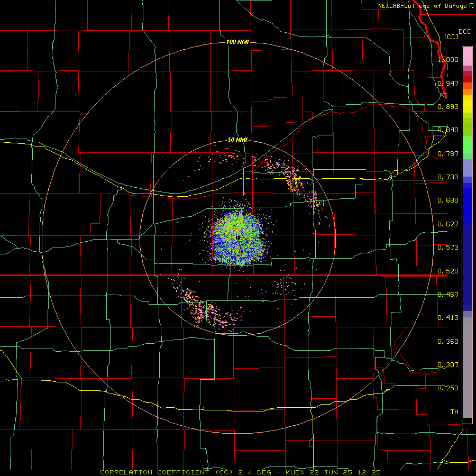The height and width of the screenshot is (476, 476).
Task: Choose the 0.733 scale value
Action: pos(448,177)
